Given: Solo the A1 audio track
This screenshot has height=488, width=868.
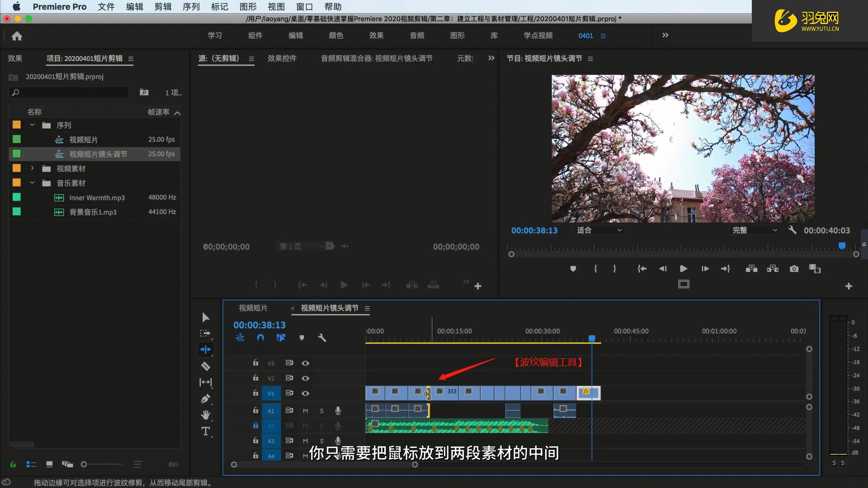Looking at the screenshot, I should [x=321, y=411].
